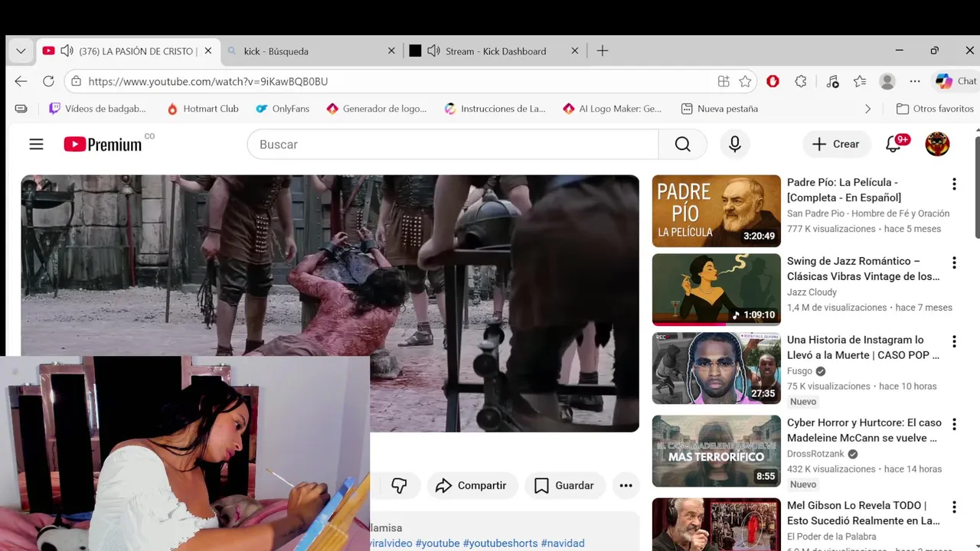Image resolution: width=980 pixels, height=551 pixels.
Task: Go to YouTube Premium home logo
Action: point(103,144)
